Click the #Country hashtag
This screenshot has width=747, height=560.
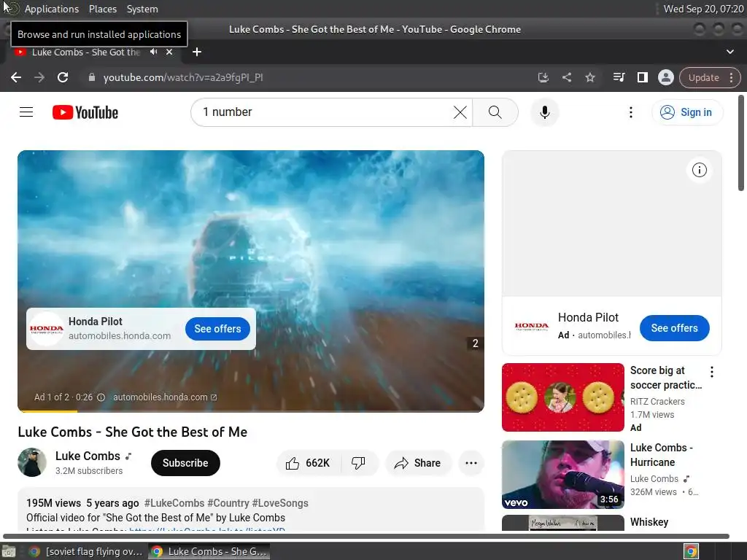(x=228, y=503)
